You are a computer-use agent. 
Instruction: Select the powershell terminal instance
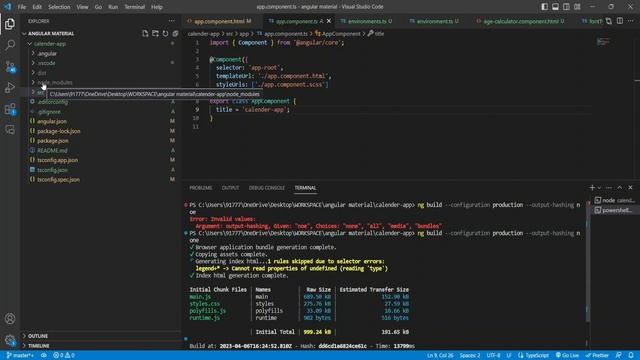pyautogui.click(x=614, y=210)
